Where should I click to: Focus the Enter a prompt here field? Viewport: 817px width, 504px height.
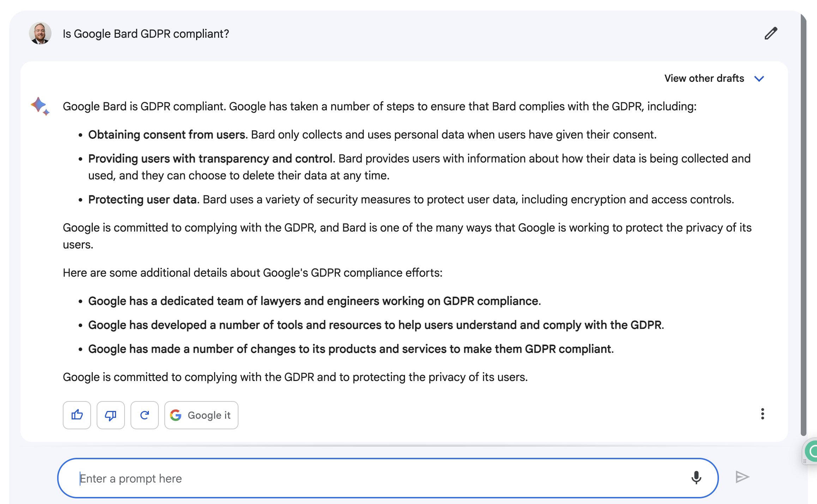[x=388, y=478]
